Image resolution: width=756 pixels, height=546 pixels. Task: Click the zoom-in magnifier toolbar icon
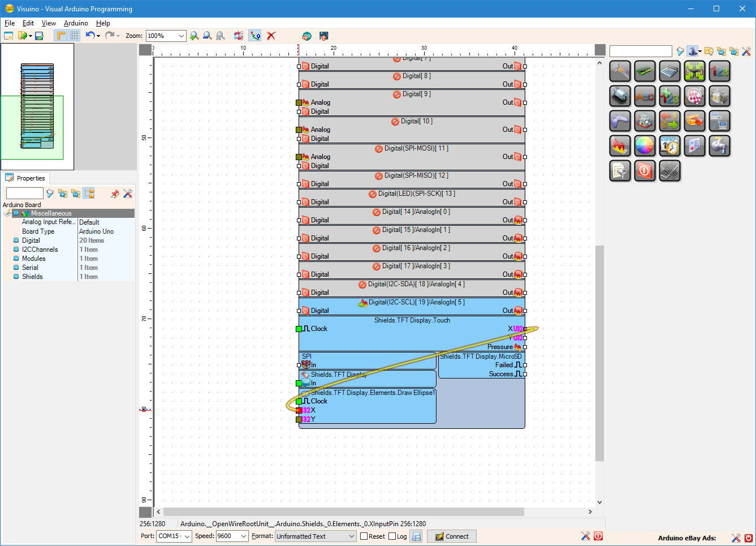(195, 35)
